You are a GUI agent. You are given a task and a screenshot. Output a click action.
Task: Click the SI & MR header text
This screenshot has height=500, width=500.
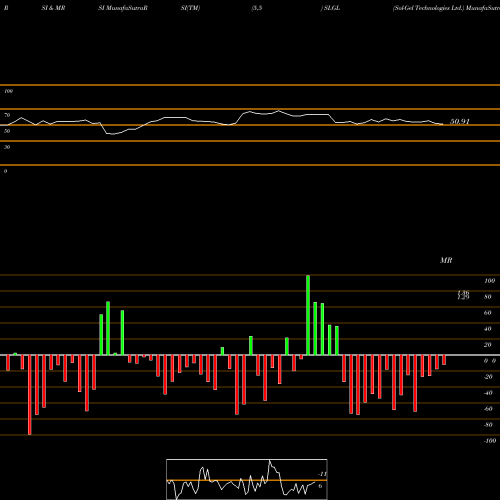tap(53, 8)
